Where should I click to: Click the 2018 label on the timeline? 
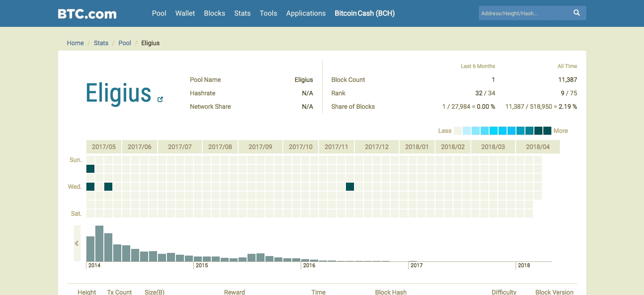[x=524, y=265]
